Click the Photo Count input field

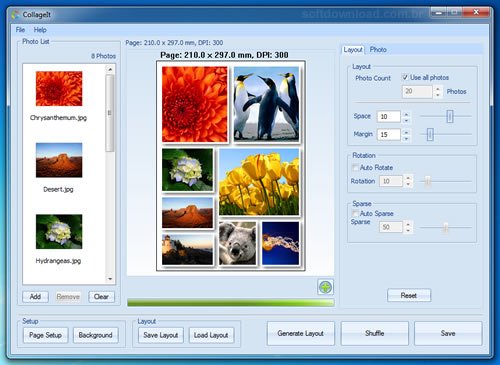coord(417,91)
